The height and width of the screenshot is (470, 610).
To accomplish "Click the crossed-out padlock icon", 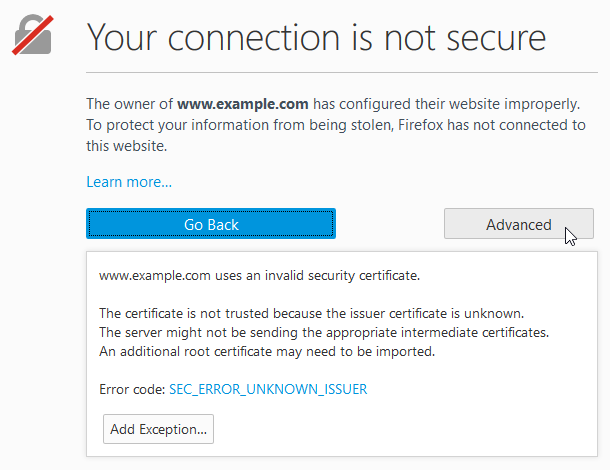I will tap(31, 34).
